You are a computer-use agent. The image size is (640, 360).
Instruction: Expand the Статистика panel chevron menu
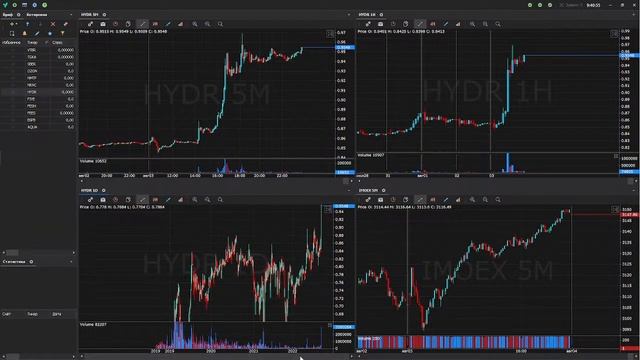tap(71, 262)
